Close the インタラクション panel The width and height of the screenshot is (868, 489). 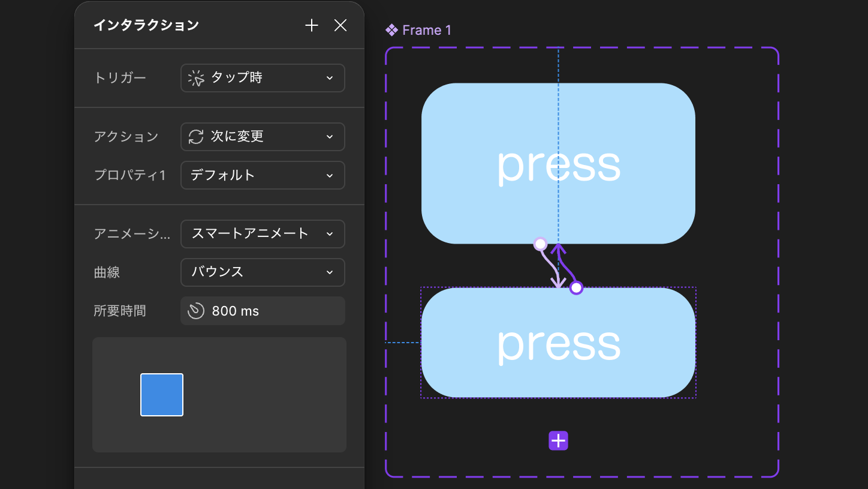coord(340,25)
